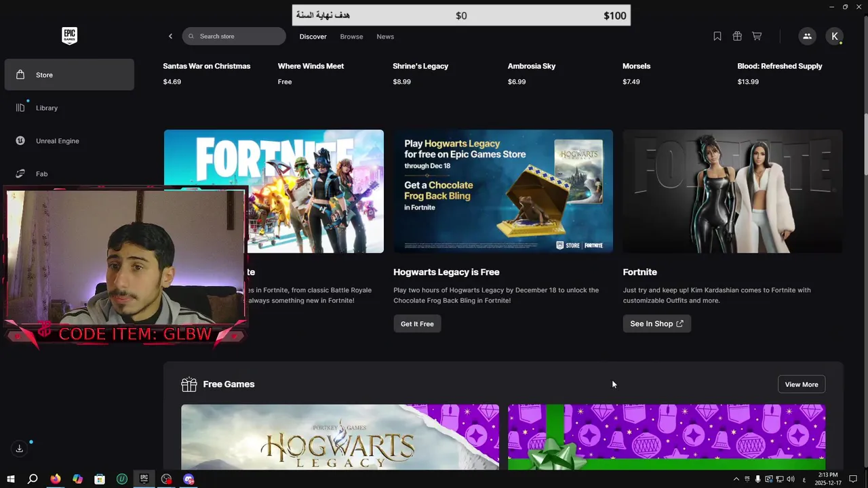Click the network tray icon

coord(780,479)
